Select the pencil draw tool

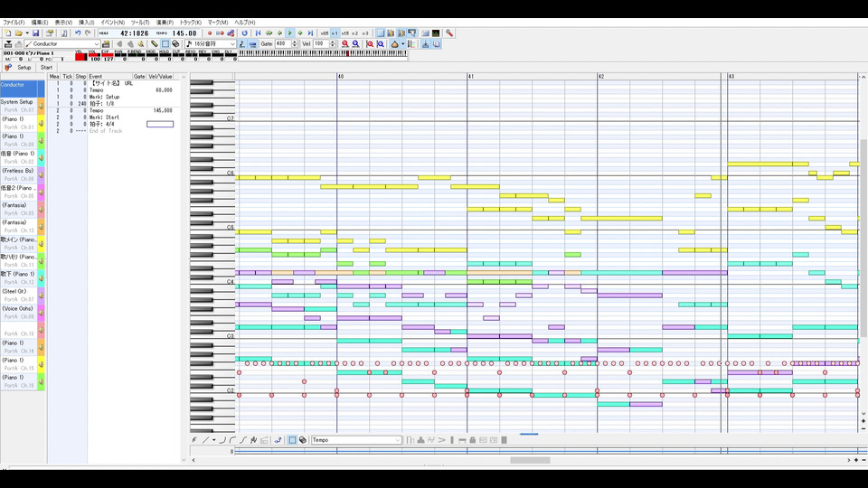point(155,43)
